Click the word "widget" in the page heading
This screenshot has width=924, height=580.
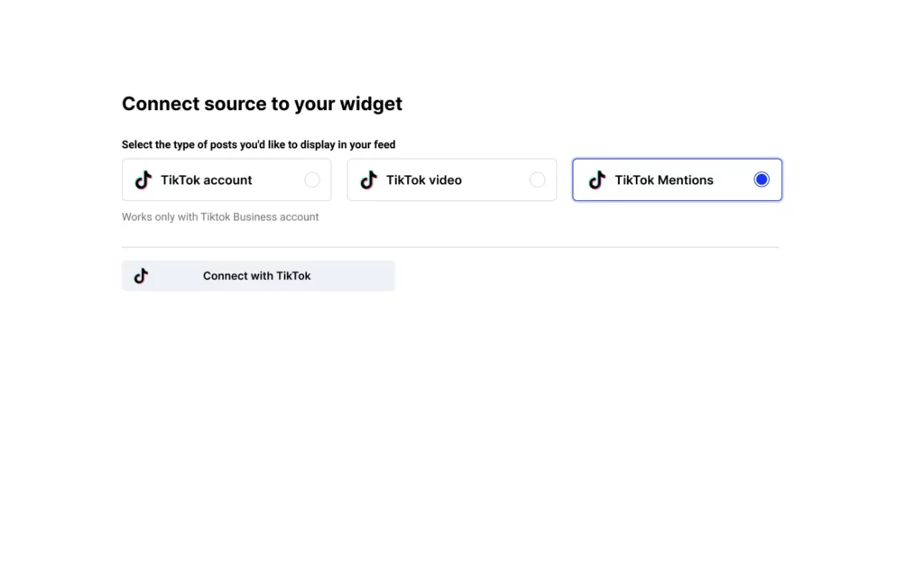click(371, 104)
